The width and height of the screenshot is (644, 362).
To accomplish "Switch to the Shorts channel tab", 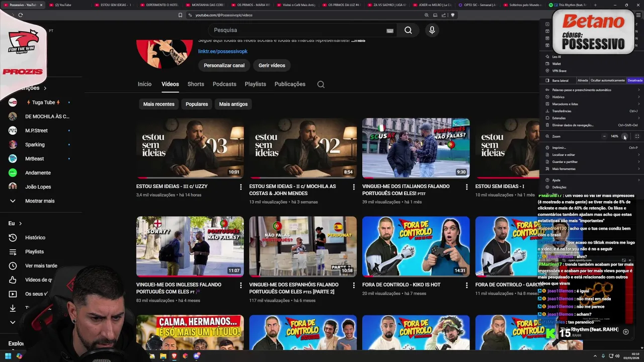I will point(196,84).
